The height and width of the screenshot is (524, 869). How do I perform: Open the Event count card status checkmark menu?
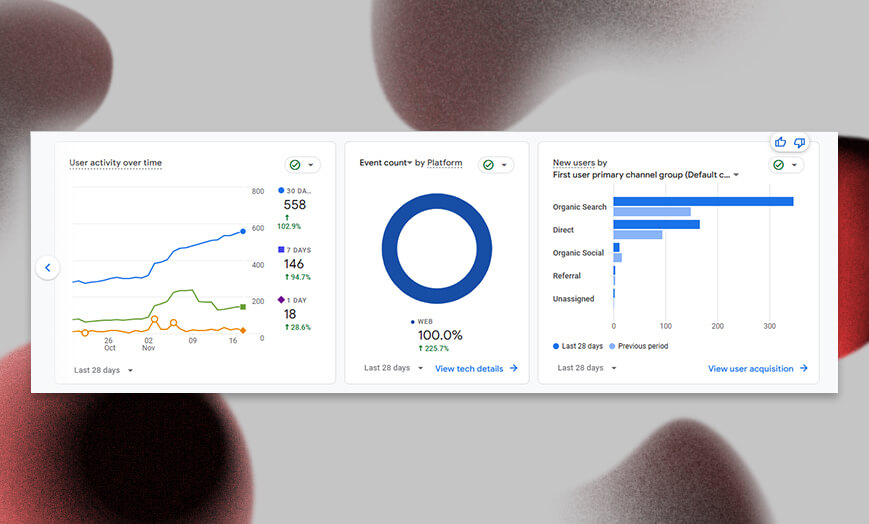pyautogui.click(x=495, y=165)
